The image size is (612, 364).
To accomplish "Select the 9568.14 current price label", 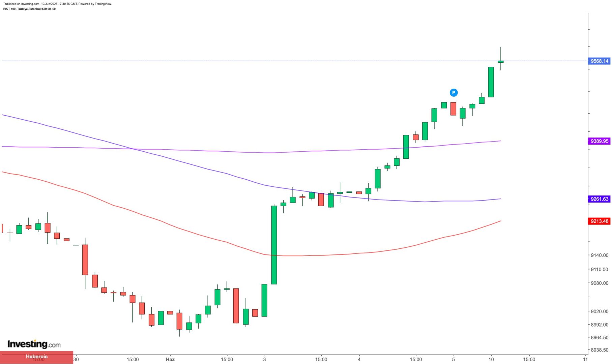I will coord(599,61).
